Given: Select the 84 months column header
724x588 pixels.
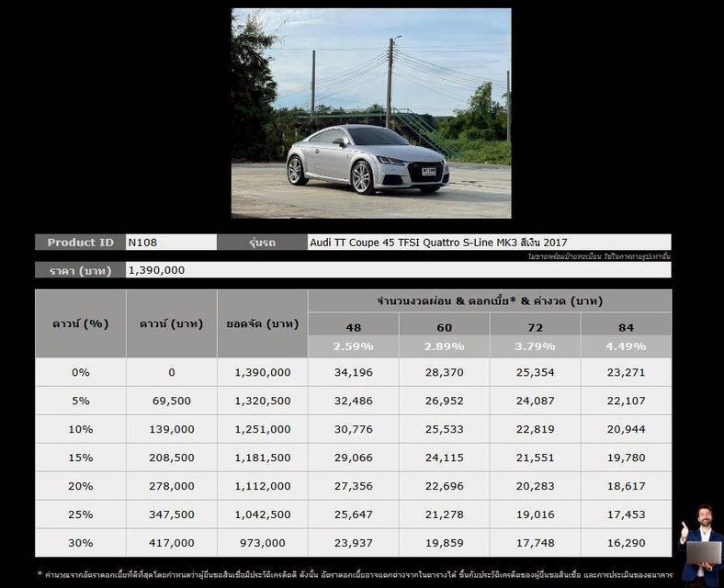Looking at the screenshot, I should click(x=626, y=327).
